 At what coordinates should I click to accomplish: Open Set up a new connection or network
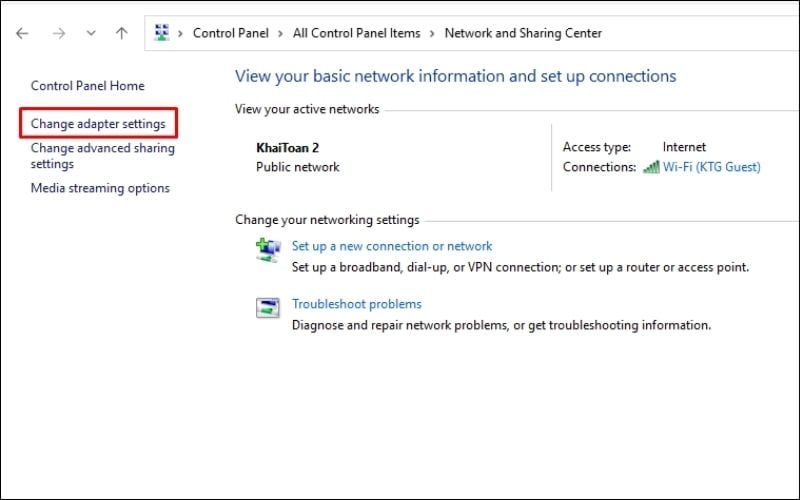pos(392,246)
